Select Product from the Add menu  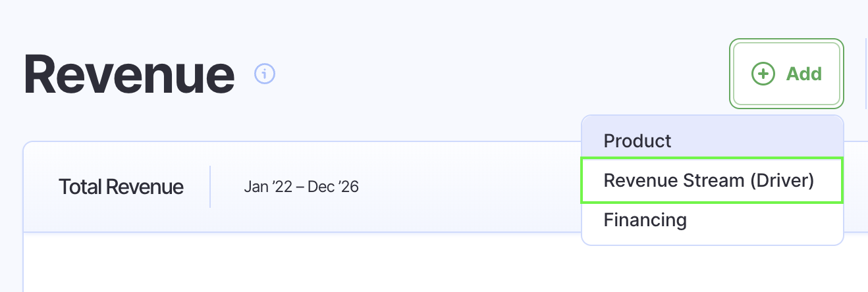click(637, 141)
